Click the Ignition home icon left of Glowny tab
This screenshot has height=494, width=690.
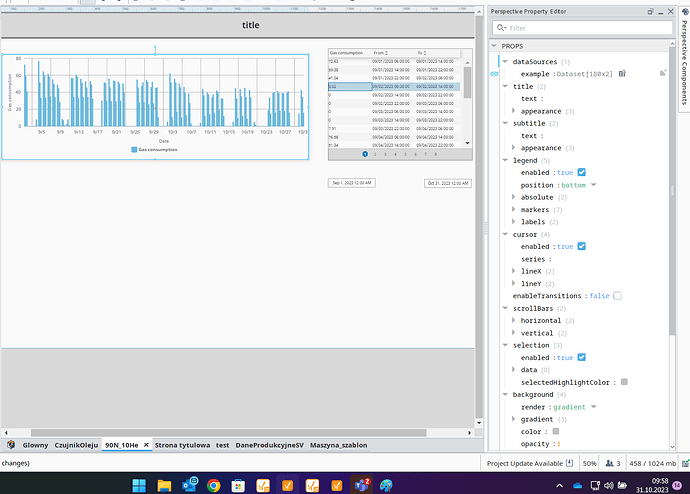(11, 445)
